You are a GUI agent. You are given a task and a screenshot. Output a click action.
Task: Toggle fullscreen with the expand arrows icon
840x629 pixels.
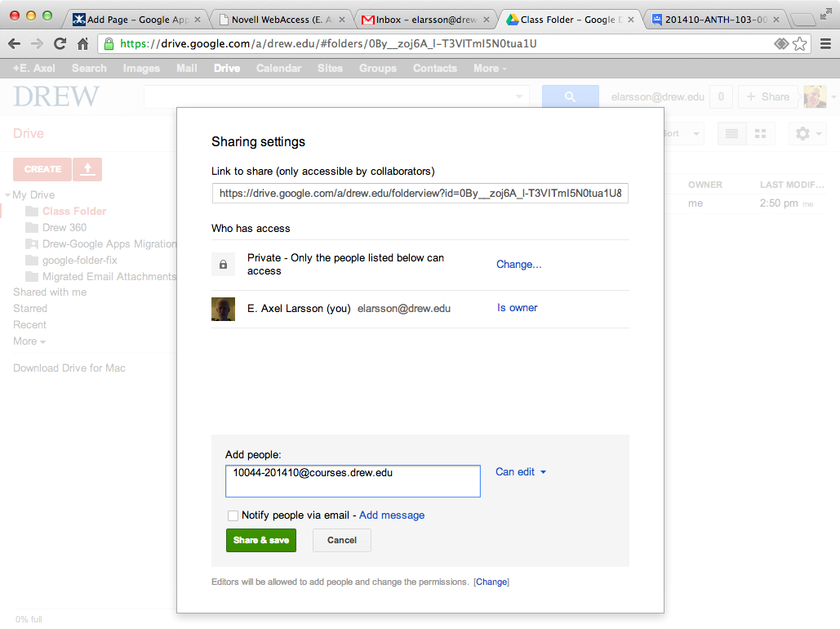(825, 13)
